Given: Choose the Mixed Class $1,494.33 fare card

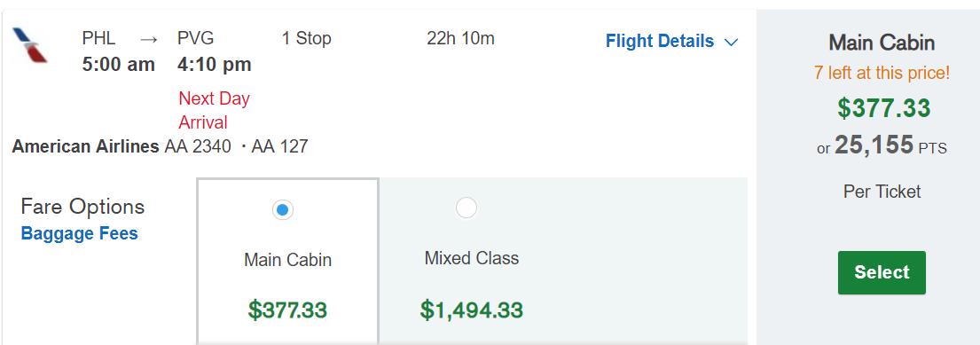Looking at the screenshot, I should pos(471,261).
